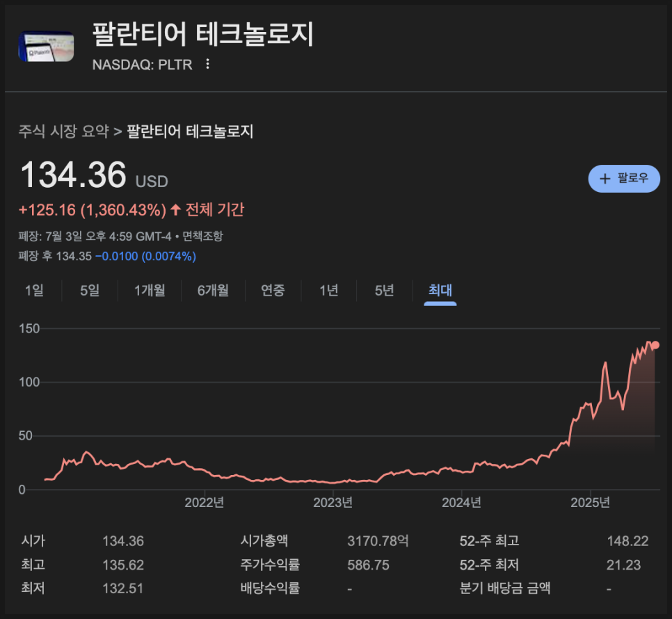Click the +125.16 (1,360.43%) change value
The image size is (672, 619).
click(92, 210)
